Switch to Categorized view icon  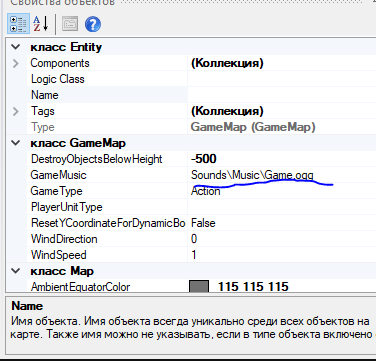pyautogui.click(x=18, y=24)
